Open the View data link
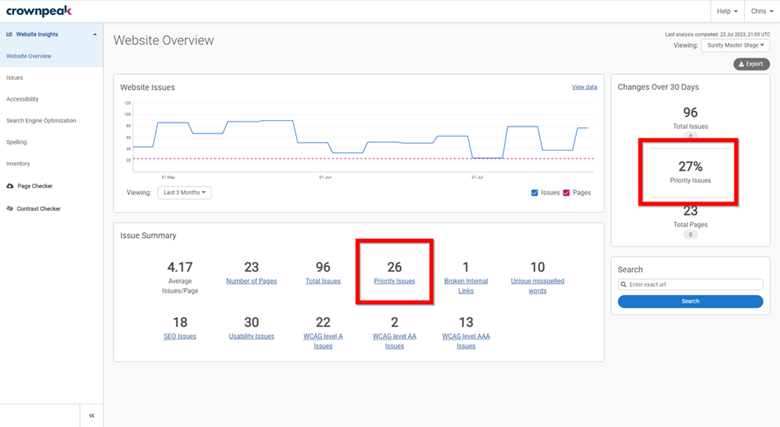Image resolution: width=780 pixels, height=427 pixels. (x=584, y=87)
